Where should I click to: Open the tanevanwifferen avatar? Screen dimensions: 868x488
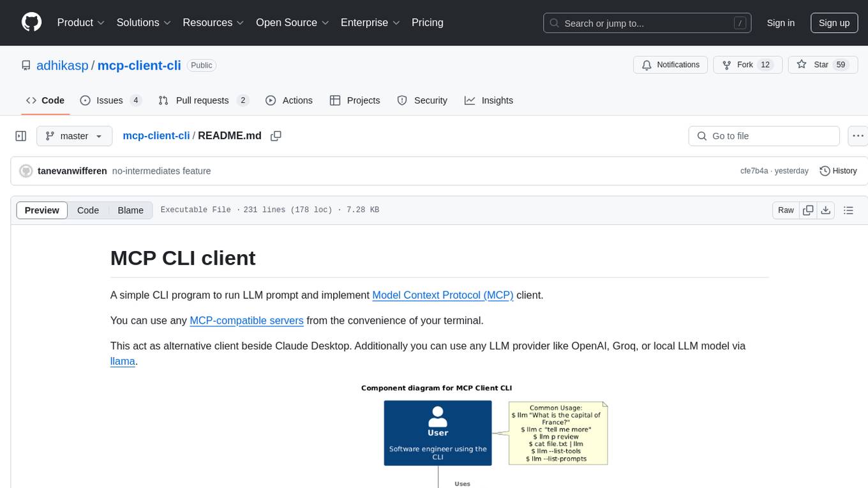26,171
